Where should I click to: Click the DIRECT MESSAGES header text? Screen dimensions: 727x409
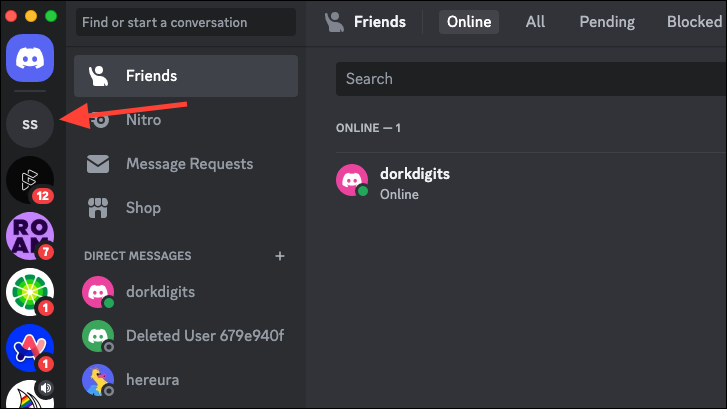(x=138, y=256)
